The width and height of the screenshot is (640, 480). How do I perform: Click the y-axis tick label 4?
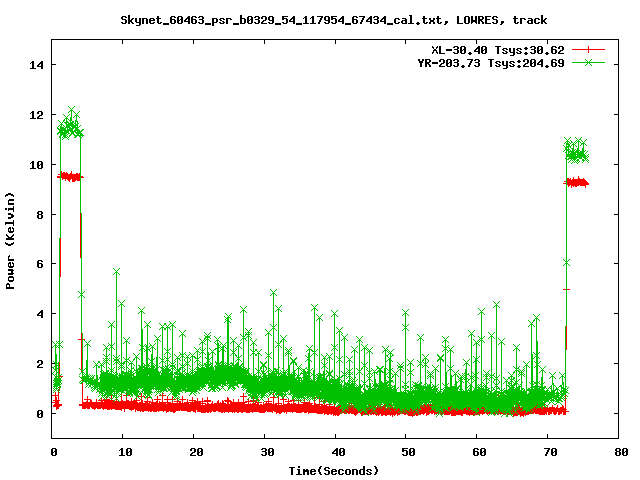(x=40, y=314)
